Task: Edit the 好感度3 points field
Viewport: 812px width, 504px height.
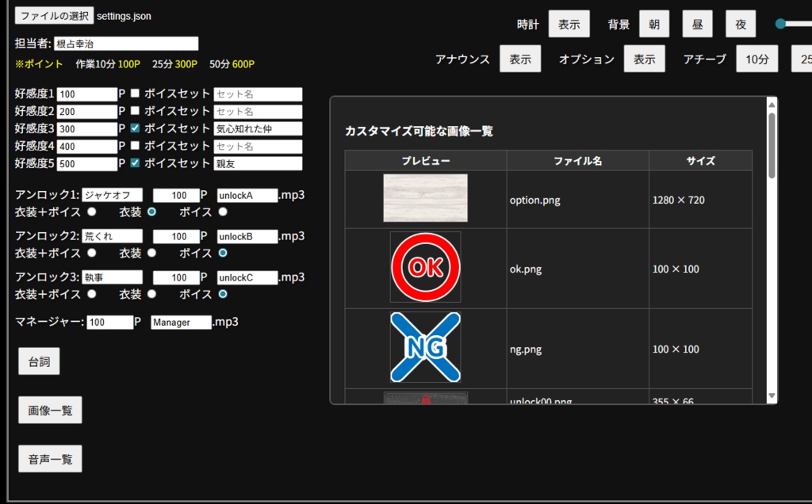Action: pyautogui.click(x=87, y=129)
